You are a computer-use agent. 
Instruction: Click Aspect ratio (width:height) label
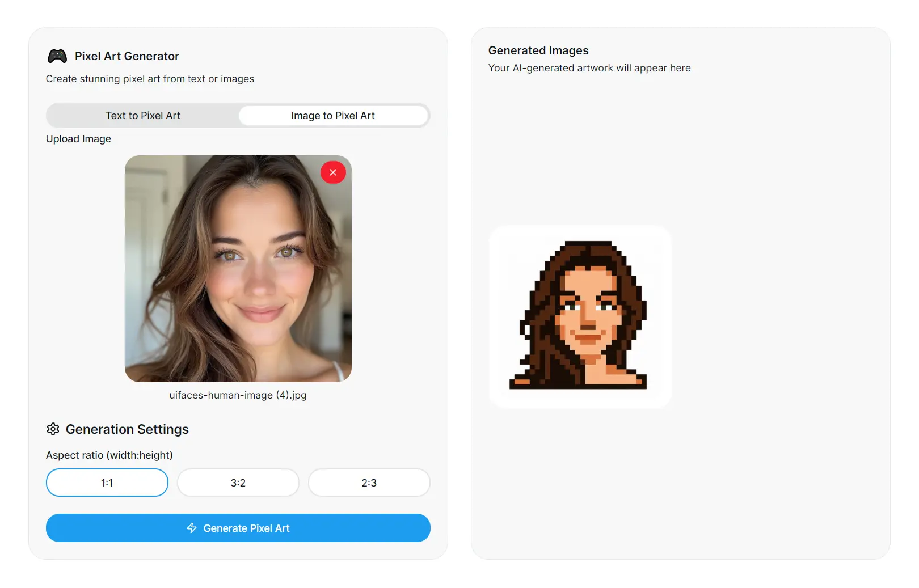point(109,455)
